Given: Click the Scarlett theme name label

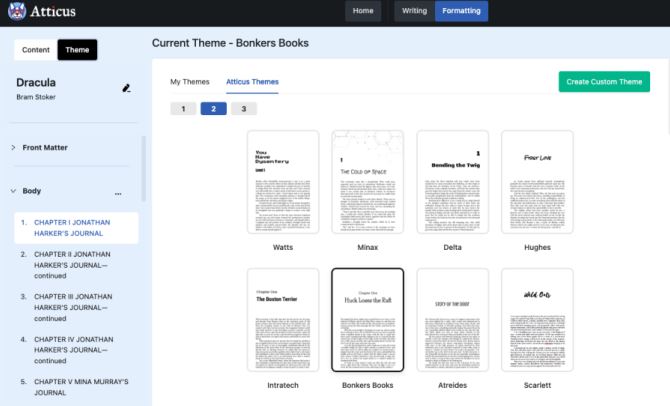Looking at the screenshot, I should [537, 385].
